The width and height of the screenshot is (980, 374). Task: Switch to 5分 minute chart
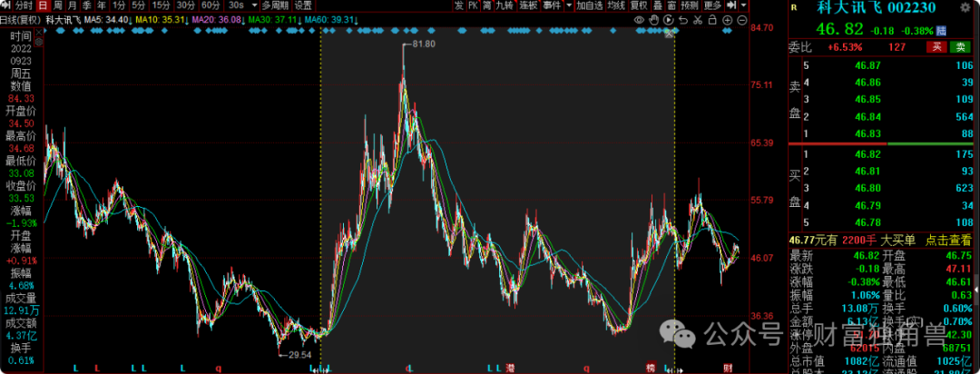(x=138, y=5)
